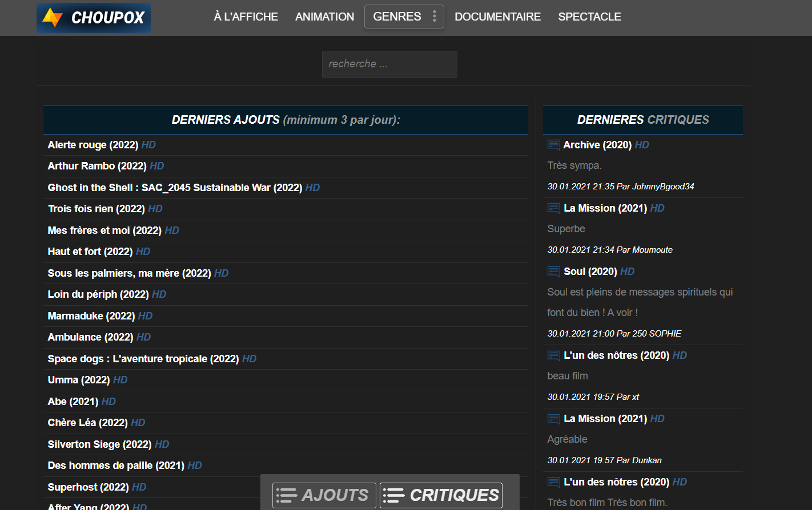Viewport: 812px width, 510px height.
Task: Click comment icon next to Archive (2020)
Action: coord(554,145)
